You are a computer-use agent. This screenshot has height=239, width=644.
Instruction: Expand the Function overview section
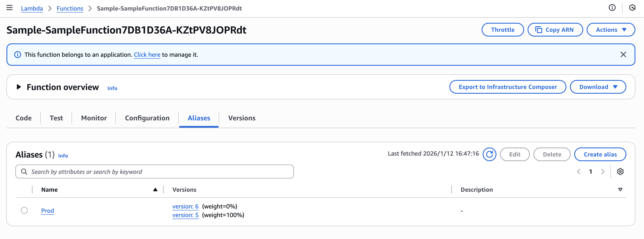[x=18, y=87]
